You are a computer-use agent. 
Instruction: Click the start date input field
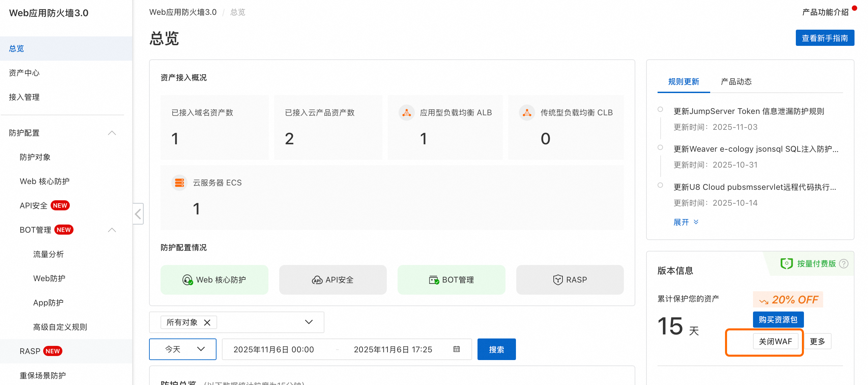click(273, 349)
